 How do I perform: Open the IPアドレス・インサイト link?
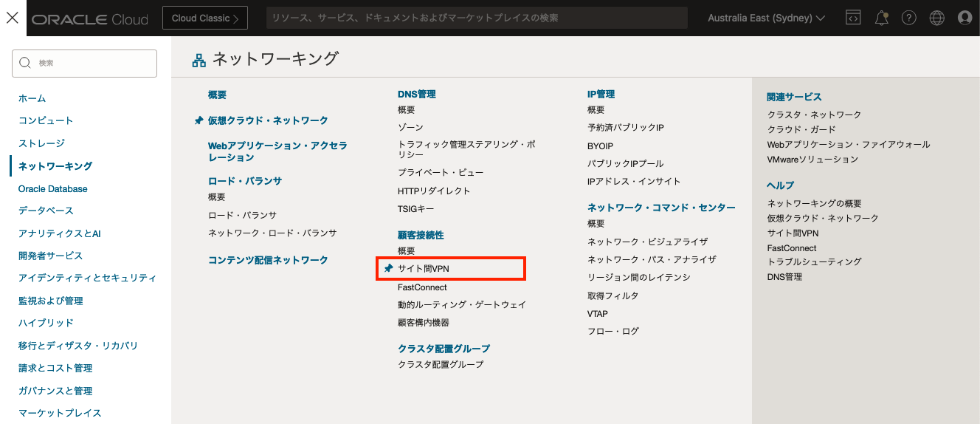click(634, 182)
